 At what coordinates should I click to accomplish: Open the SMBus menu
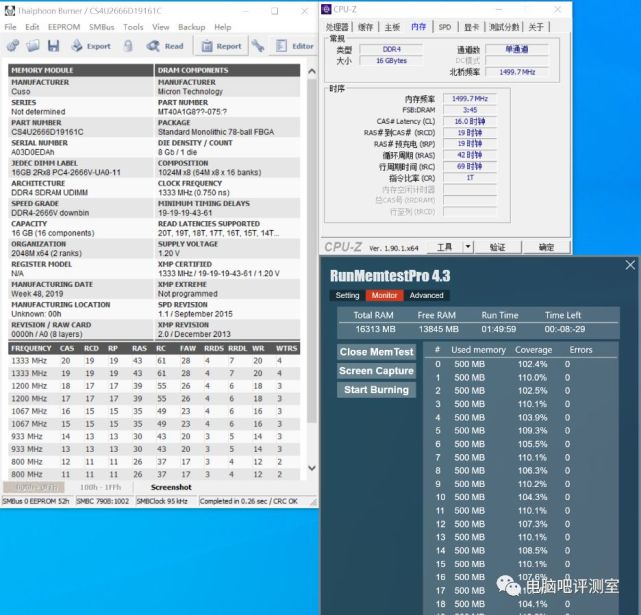101,27
